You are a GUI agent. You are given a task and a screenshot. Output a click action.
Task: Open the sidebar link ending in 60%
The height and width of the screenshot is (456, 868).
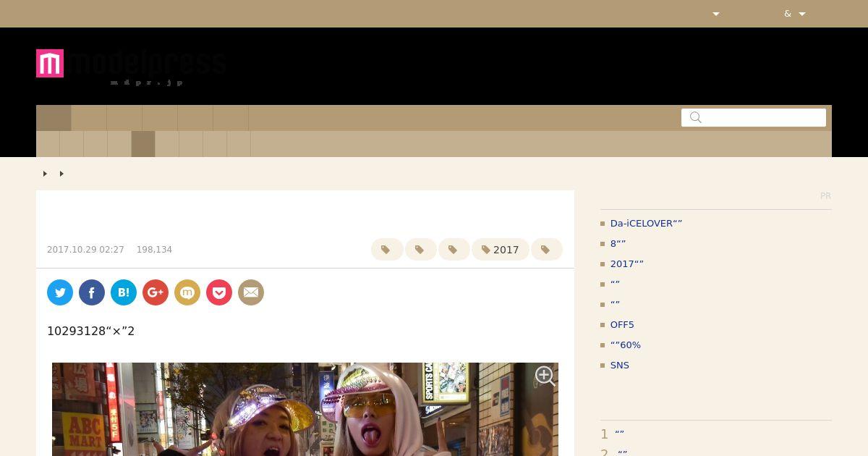coord(626,345)
